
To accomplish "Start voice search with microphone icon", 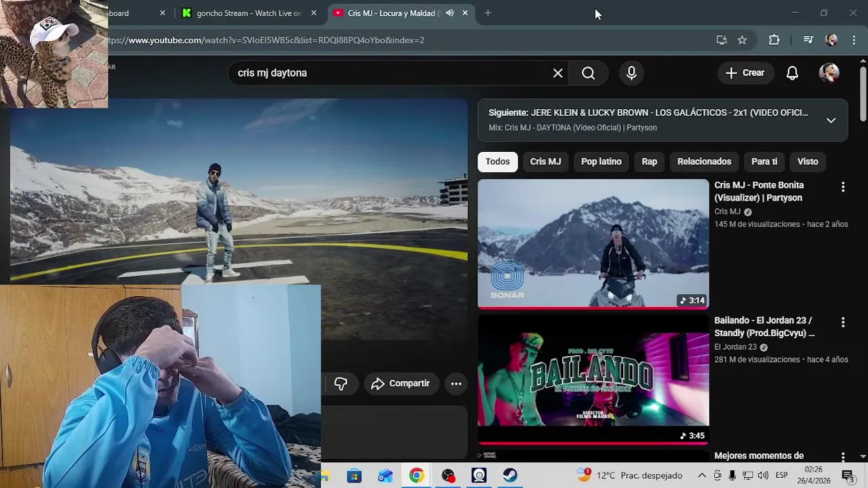I will pos(631,73).
